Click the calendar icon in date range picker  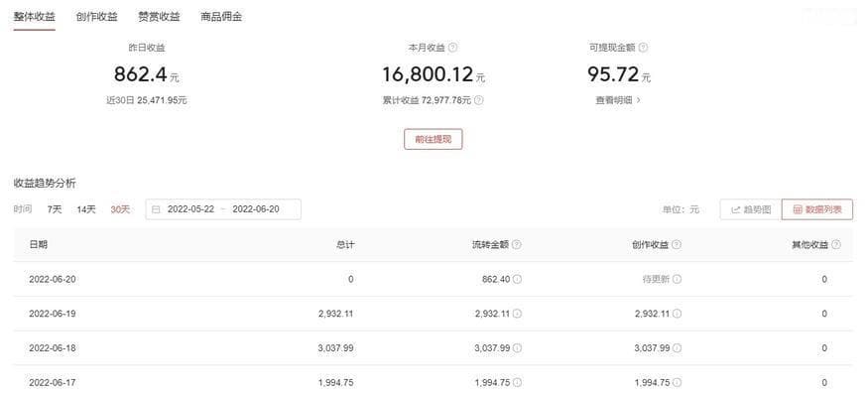[156, 209]
